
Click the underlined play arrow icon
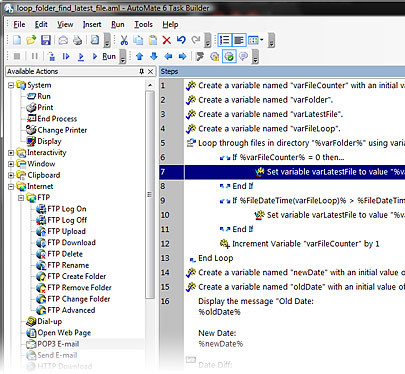tap(80, 57)
